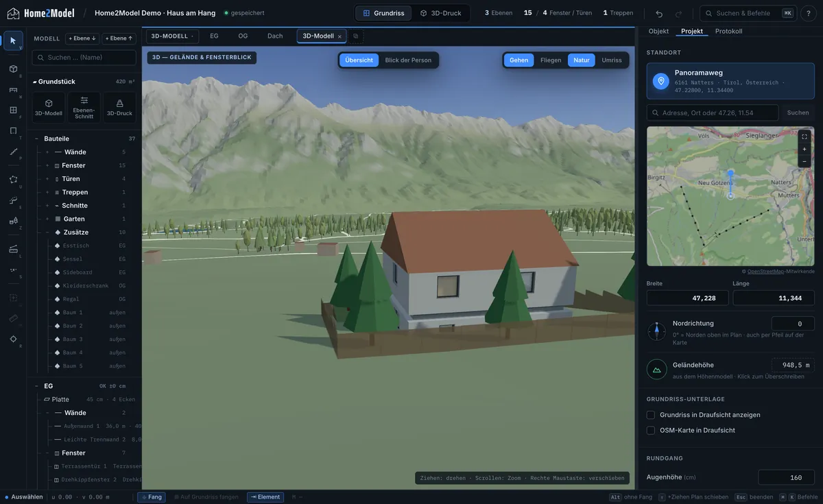Click the location pin icon beside Panoramaweg
Viewport: 823px width, 504px height.
click(660, 82)
